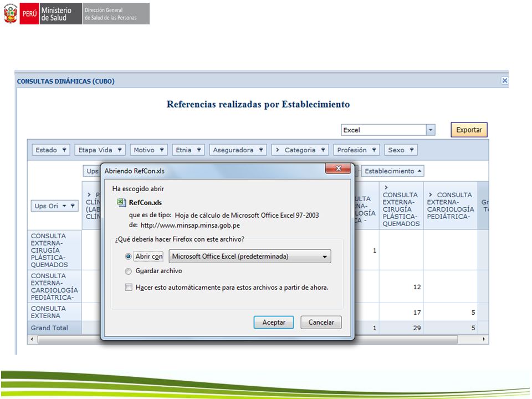Image resolution: width=532 pixels, height=399 pixels.
Task: Select the plain 'CONSULTA EXTERNA' row header
Action: click(54, 312)
